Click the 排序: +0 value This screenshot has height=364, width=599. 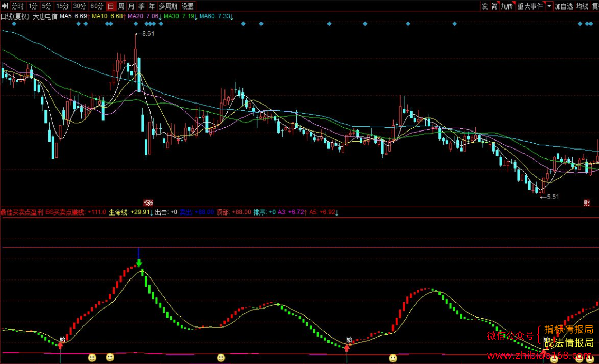[x=264, y=212]
